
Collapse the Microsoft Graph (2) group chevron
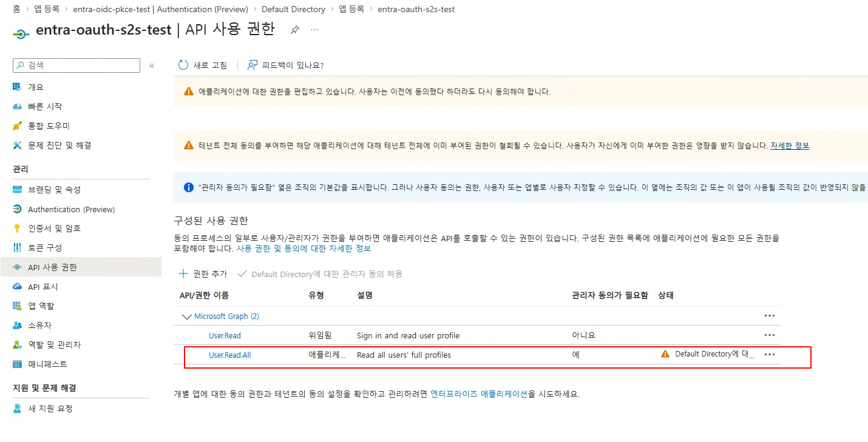point(186,316)
